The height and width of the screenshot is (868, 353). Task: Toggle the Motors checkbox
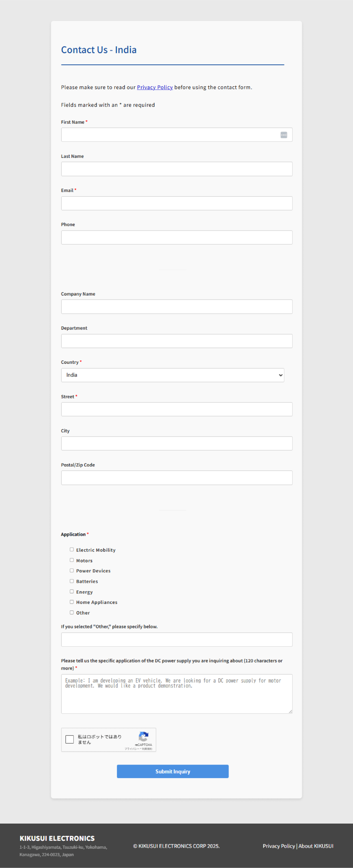point(72,560)
